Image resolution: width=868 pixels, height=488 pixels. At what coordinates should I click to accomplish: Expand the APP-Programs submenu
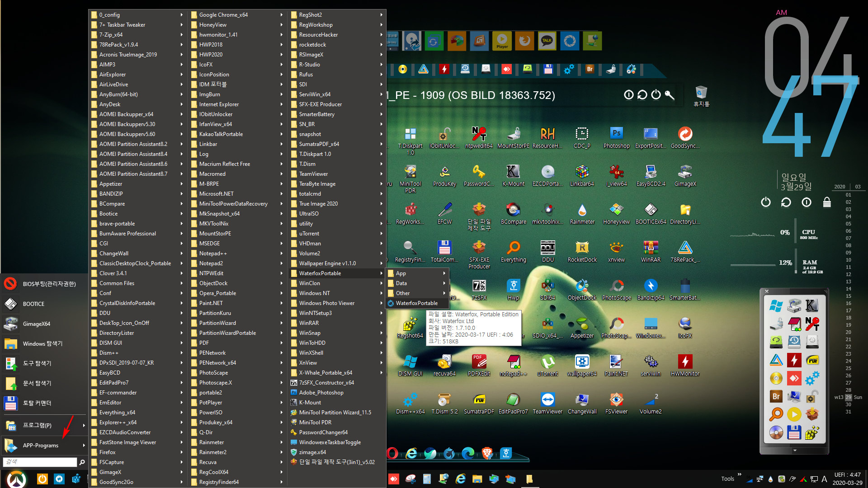(x=44, y=445)
